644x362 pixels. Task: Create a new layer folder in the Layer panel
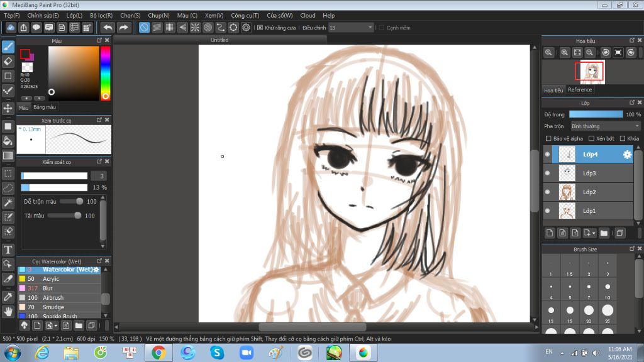(x=604, y=233)
